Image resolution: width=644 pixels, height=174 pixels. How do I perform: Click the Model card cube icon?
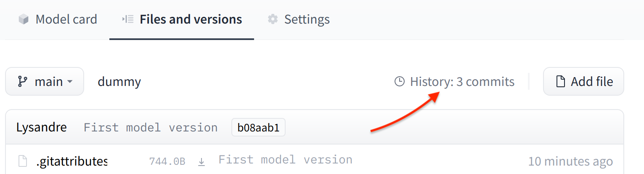24,19
